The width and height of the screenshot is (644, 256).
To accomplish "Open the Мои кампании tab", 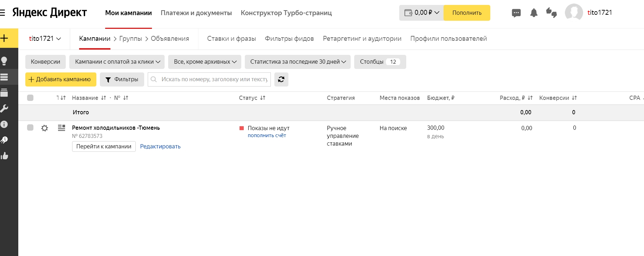I will click(128, 13).
